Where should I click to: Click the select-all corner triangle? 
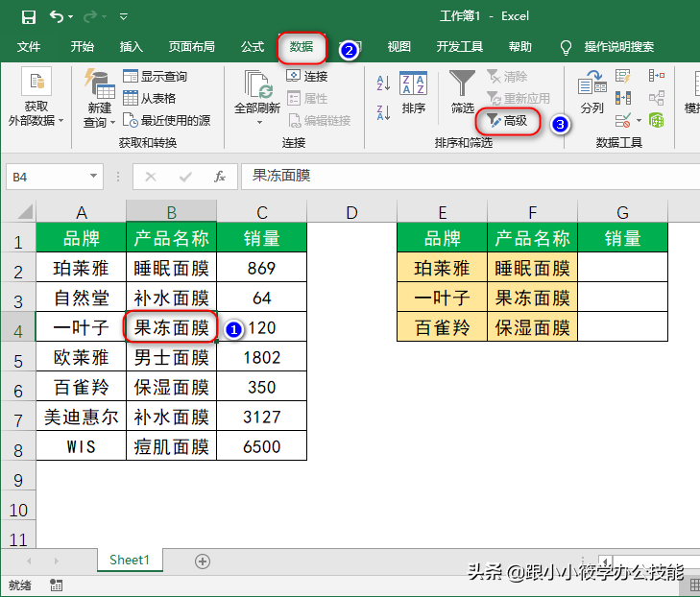click(25, 212)
